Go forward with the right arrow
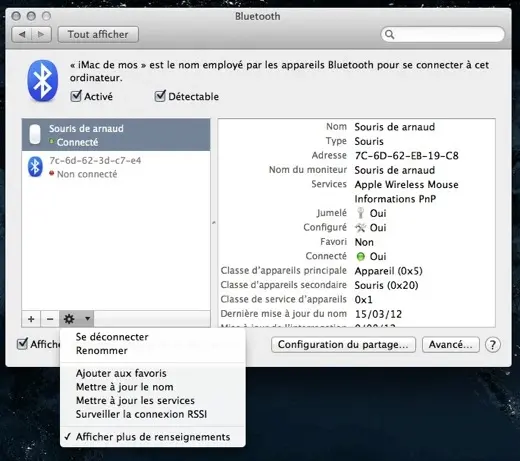Viewport: 520px width, 461px height. pyautogui.click(x=41, y=34)
